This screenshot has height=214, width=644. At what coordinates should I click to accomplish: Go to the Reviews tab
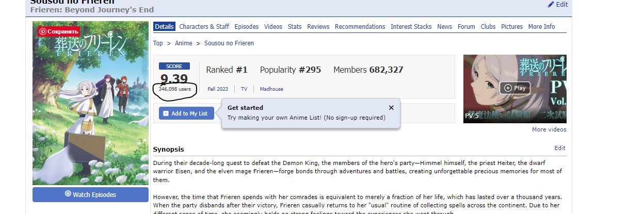tap(318, 27)
